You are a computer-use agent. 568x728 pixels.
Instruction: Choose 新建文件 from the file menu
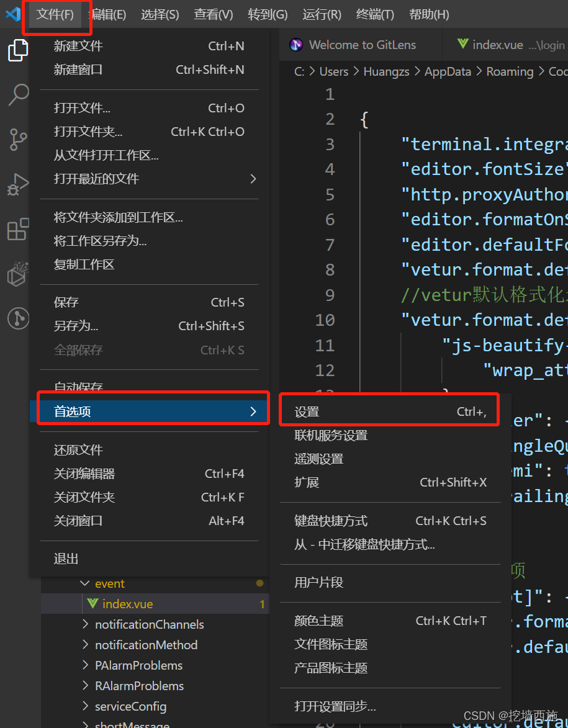coord(149,46)
